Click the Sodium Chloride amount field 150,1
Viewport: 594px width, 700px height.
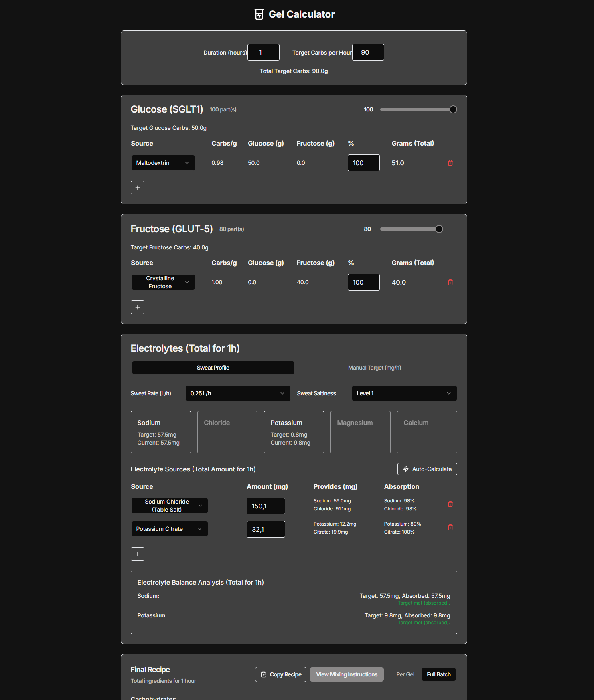click(x=266, y=506)
